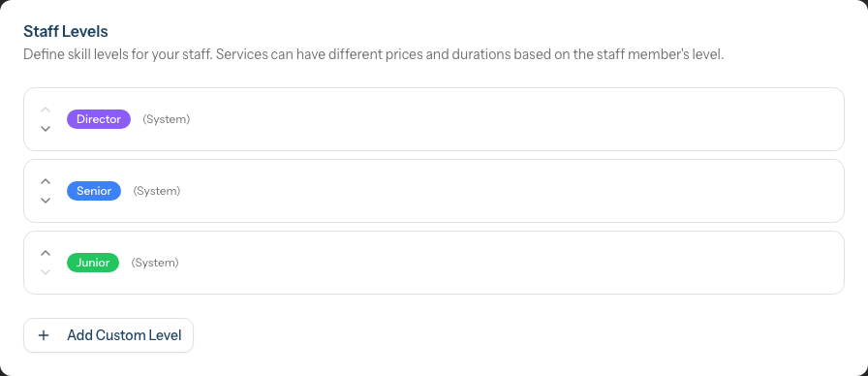Click the Staff Levels heading
Image resolution: width=868 pixels, height=376 pixels.
(65, 32)
